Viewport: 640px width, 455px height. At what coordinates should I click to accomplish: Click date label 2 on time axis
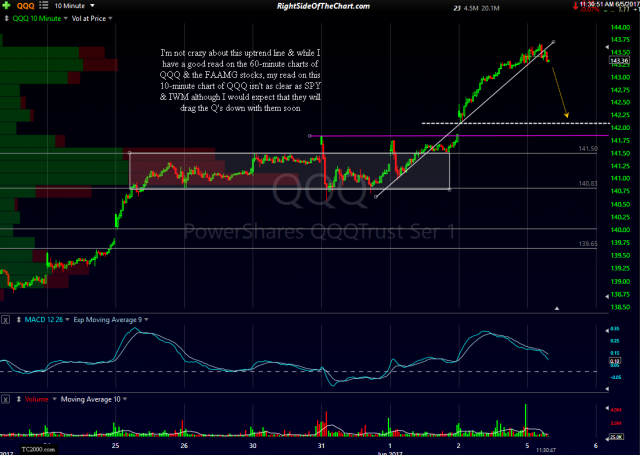458,445
